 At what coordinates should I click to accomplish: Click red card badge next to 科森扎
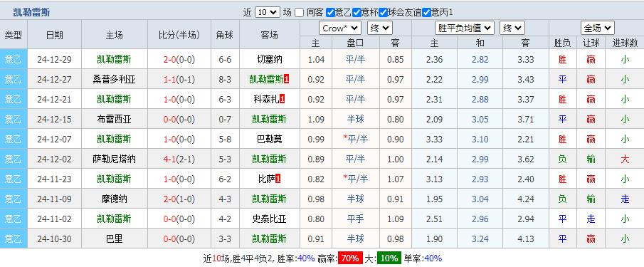click(x=283, y=99)
